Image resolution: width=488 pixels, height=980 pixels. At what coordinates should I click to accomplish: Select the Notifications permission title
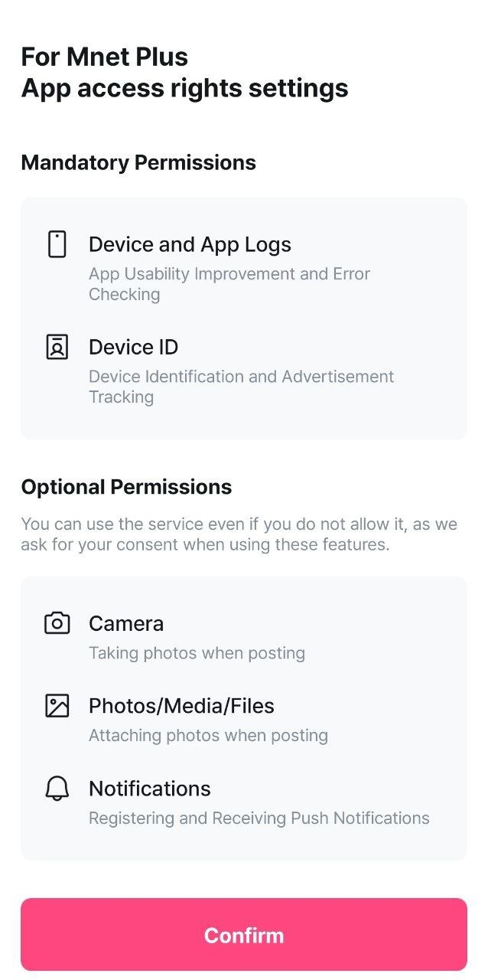tap(150, 788)
